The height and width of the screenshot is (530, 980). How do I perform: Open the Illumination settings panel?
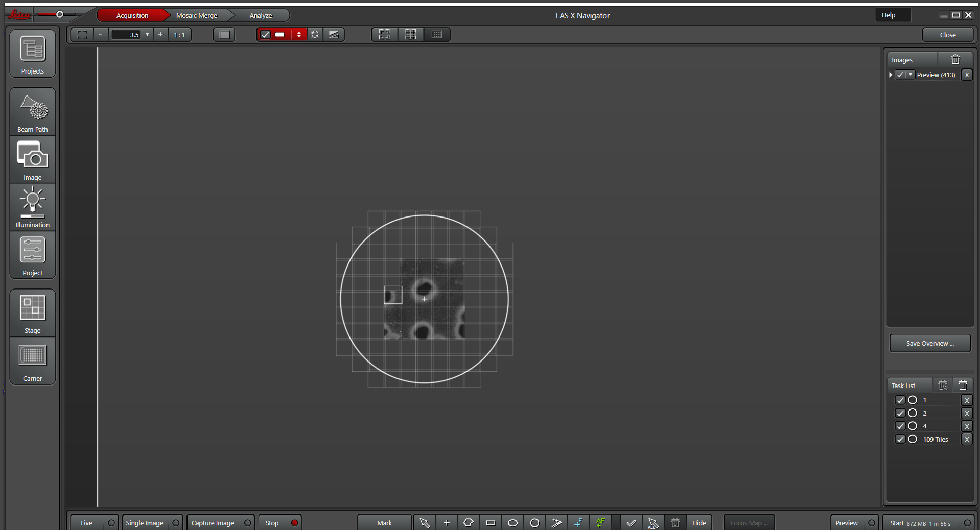coord(33,207)
